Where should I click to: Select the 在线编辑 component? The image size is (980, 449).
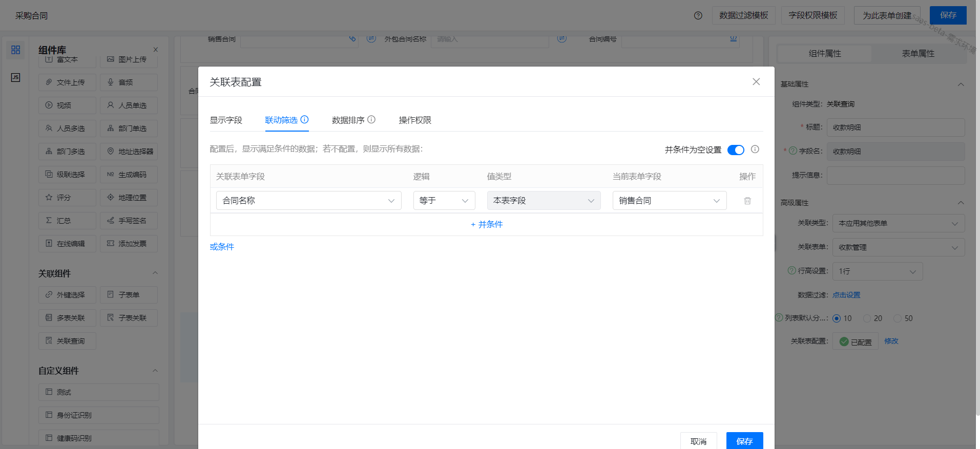[x=67, y=244]
